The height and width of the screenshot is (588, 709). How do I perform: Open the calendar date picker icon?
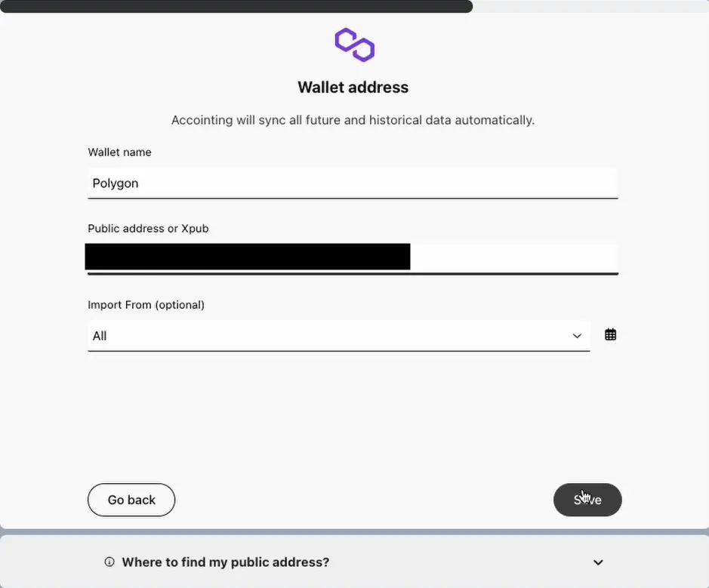[x=611, y=334]
